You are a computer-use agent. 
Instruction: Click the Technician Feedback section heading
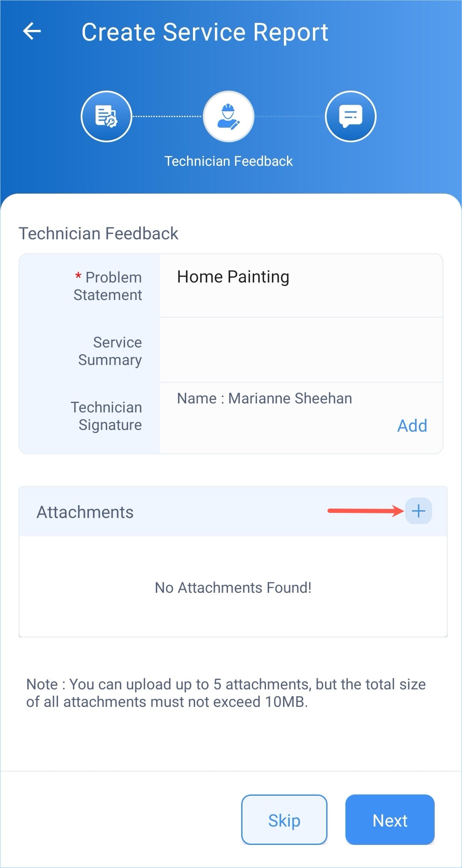98,234
